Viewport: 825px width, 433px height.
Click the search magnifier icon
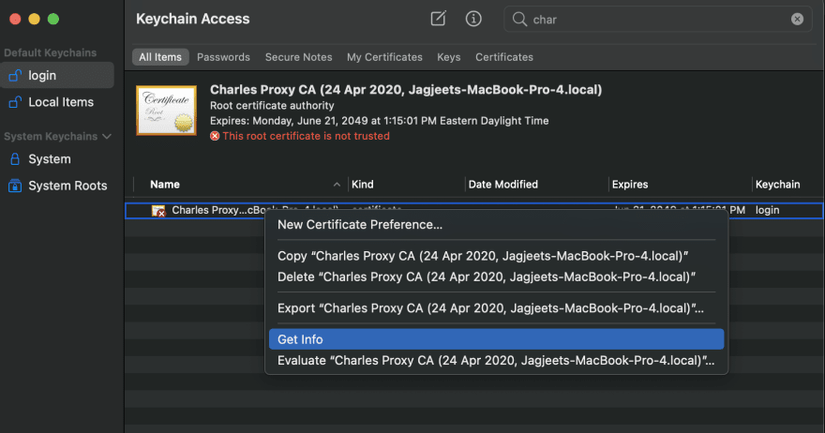(519, 19)
